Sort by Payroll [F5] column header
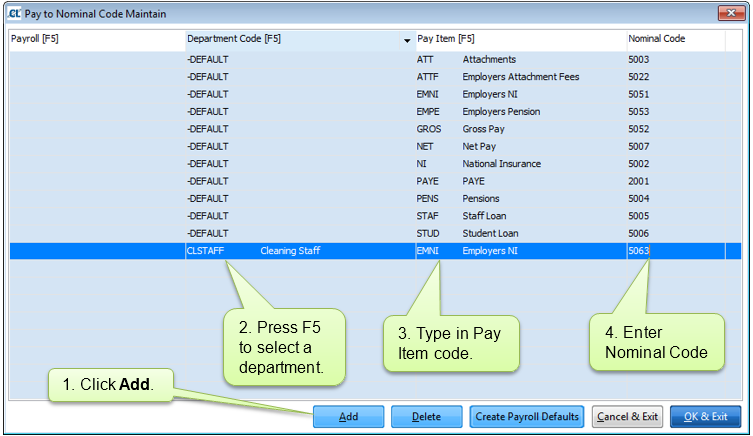Image resolution: width=753 pixels, height=436 pixels. tap(95, 40)
